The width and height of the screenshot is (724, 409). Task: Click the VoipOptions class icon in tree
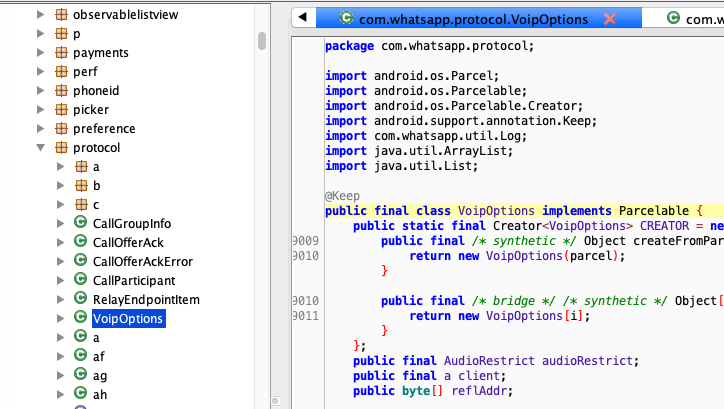80,317
